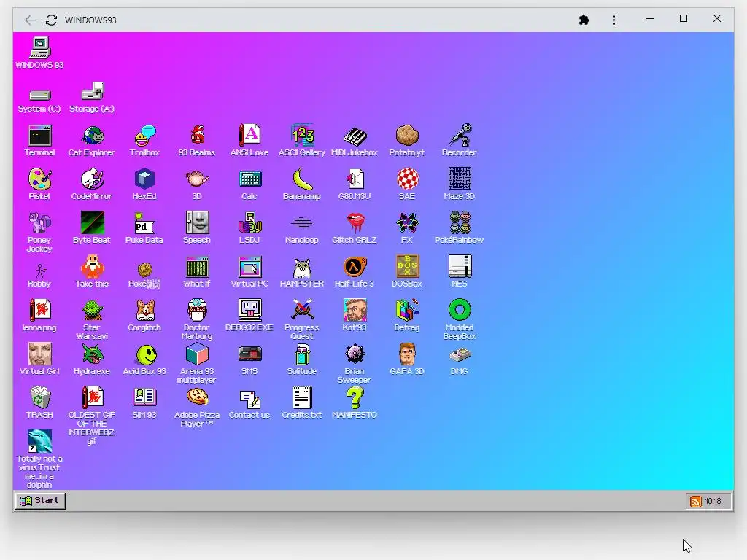Open Progress Quest crossed swords icon
The image size is (747, 560).
point(302,311)
